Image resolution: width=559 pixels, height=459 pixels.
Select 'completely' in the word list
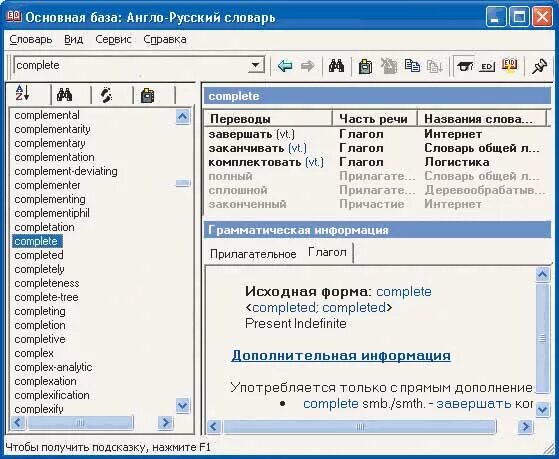pos(39,270)
